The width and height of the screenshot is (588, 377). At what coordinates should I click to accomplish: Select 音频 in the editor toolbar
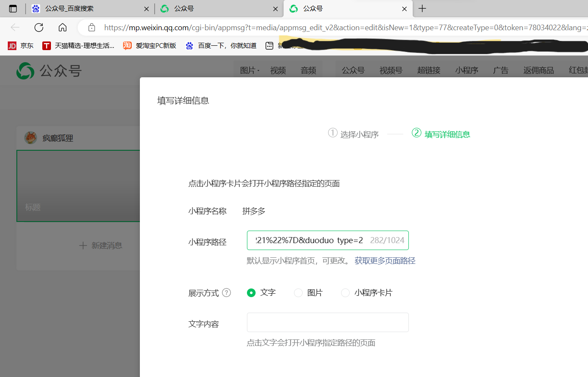[x=309, y=70]
